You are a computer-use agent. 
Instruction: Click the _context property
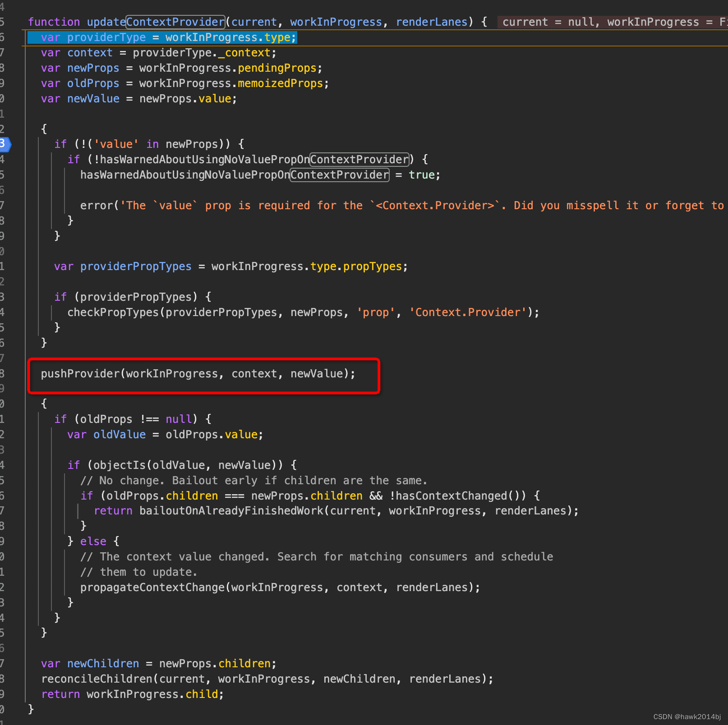(x=244, y=53)
